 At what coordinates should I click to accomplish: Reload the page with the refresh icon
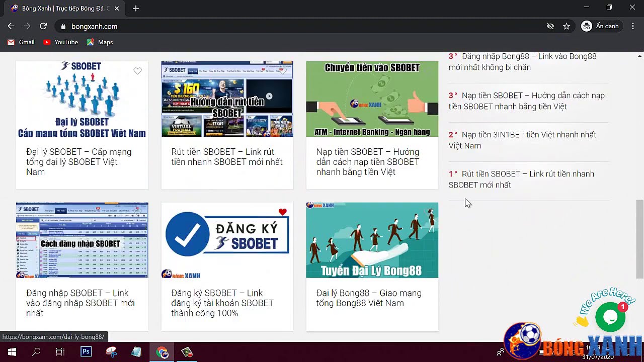[x=43, y=26]
